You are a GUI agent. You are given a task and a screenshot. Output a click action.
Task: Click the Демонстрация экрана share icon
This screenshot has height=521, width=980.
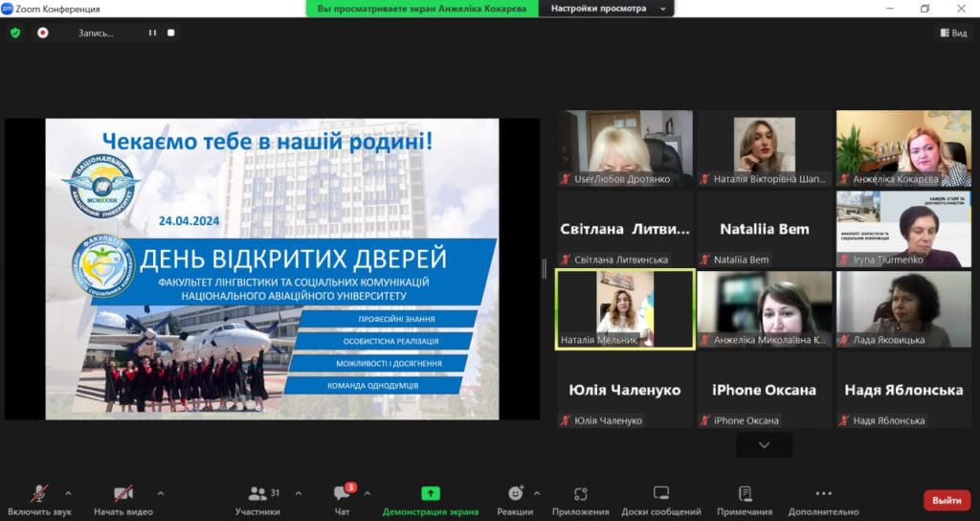[x=431, y=493]
